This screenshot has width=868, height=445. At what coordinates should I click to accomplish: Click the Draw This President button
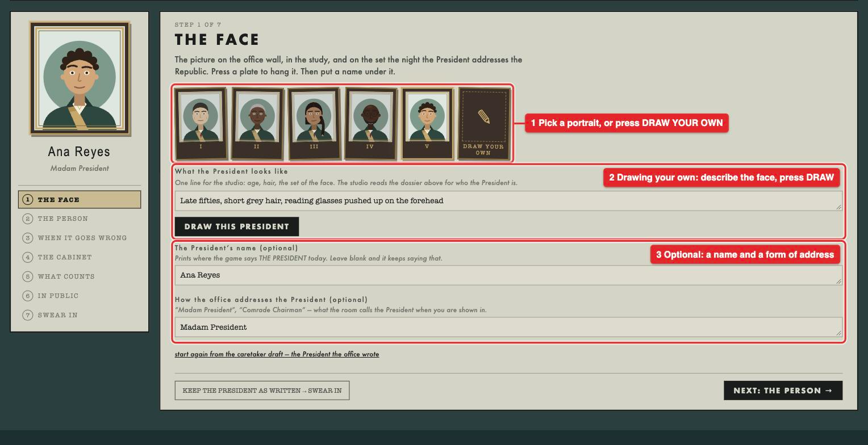[x=237, y=226]
